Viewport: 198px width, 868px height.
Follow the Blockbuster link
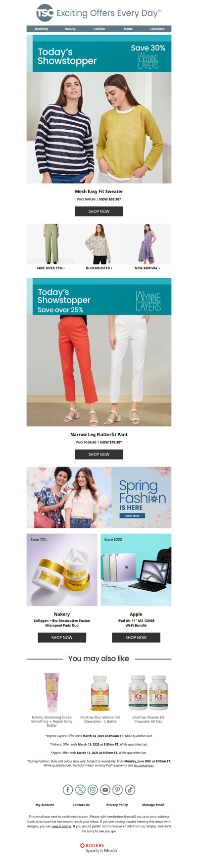(99, 268)
